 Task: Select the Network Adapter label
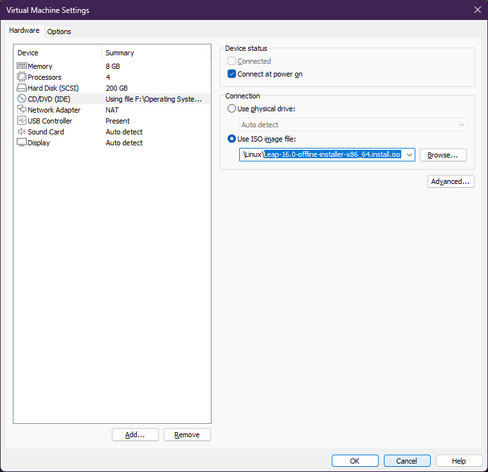pyautogui.click(x=54, y=110)
